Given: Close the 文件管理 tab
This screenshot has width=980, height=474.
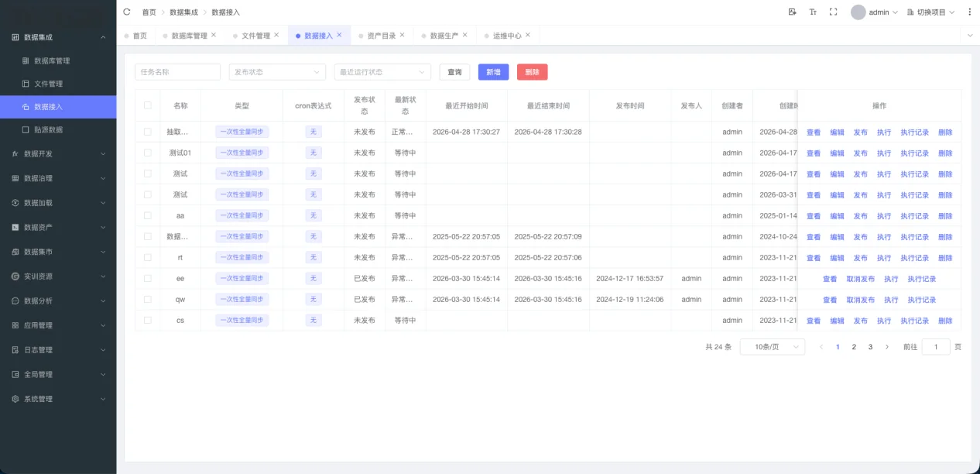Looking at the screenshot, I should [276, 35].
